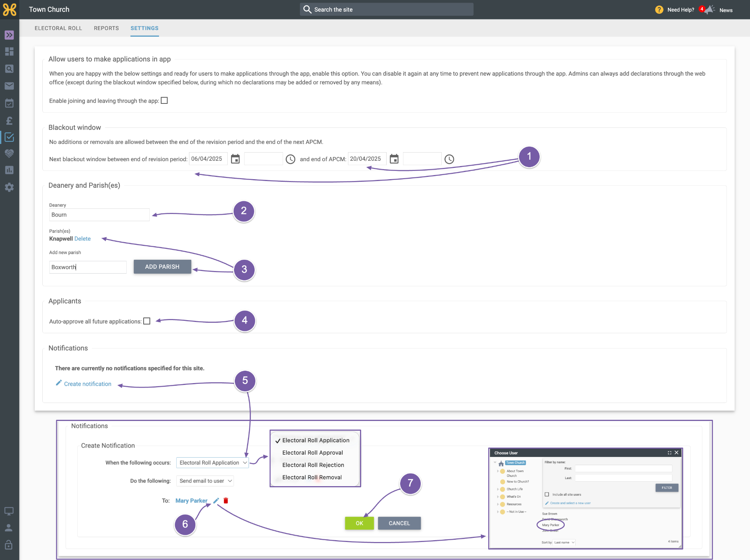Image resolution: width=750 pixels, height=560 pixels.
Task: Enable joining and leaving through the app
Action: point(164,100)
